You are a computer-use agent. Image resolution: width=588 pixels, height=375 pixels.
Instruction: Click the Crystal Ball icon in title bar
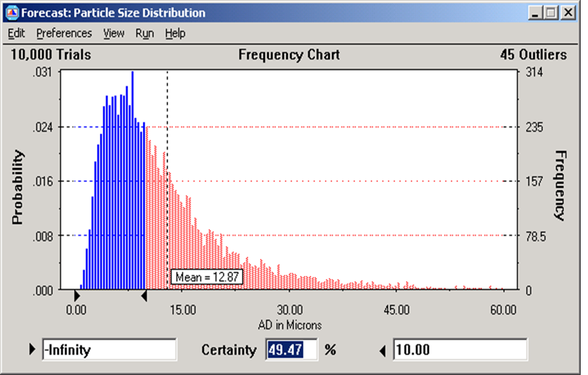(12, 13)
